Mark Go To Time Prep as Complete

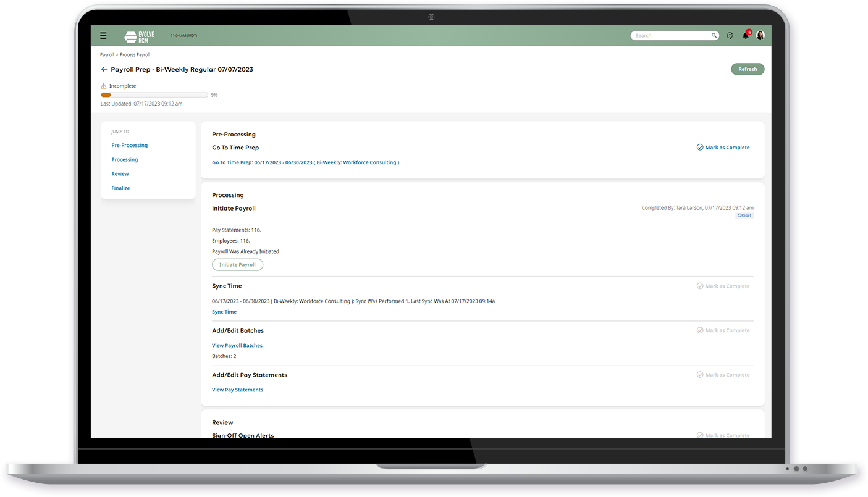pyautogui.click(x=723, y=148)
